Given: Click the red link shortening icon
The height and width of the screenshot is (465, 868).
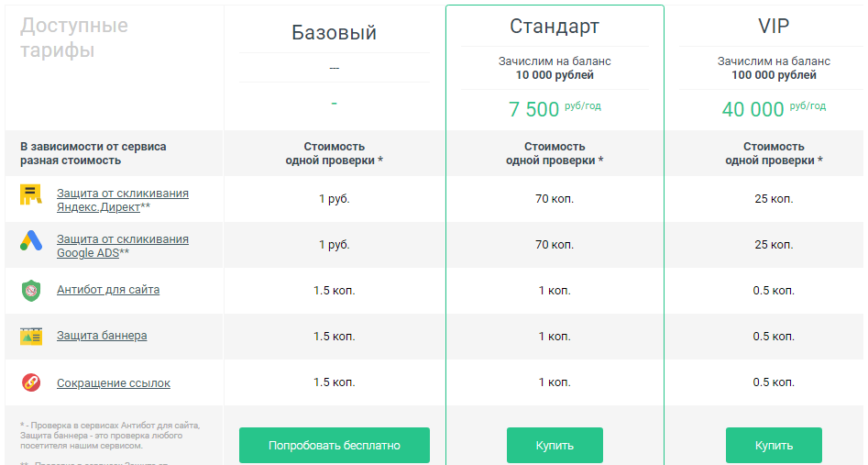Looking at the screenshot, I should [31, 382].
